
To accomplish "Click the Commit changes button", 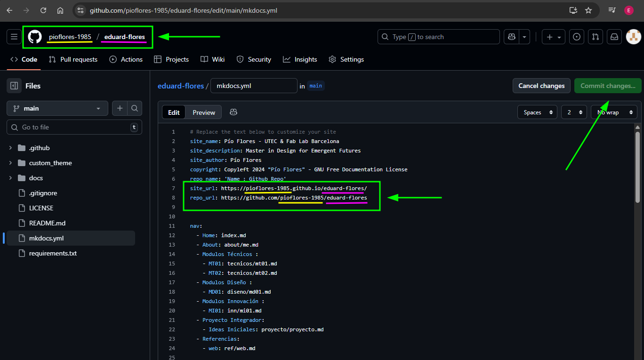I will pyautogui.click(x=607, y=86).
